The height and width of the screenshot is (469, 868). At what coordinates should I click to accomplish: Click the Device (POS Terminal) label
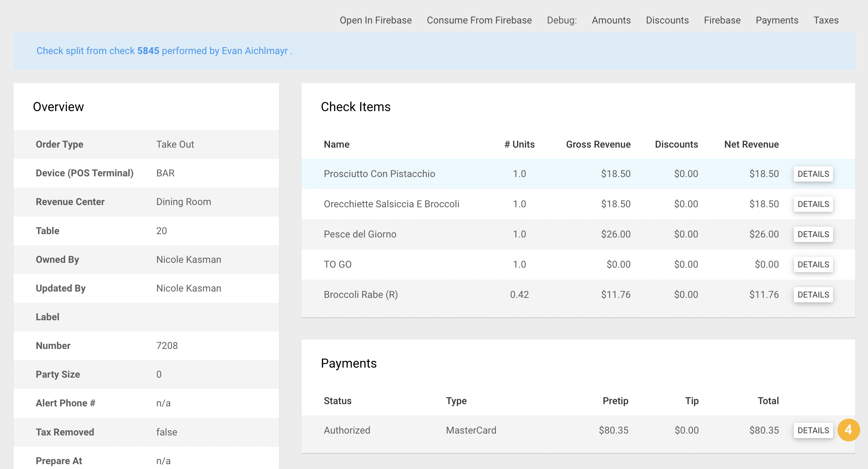point(85,173)
